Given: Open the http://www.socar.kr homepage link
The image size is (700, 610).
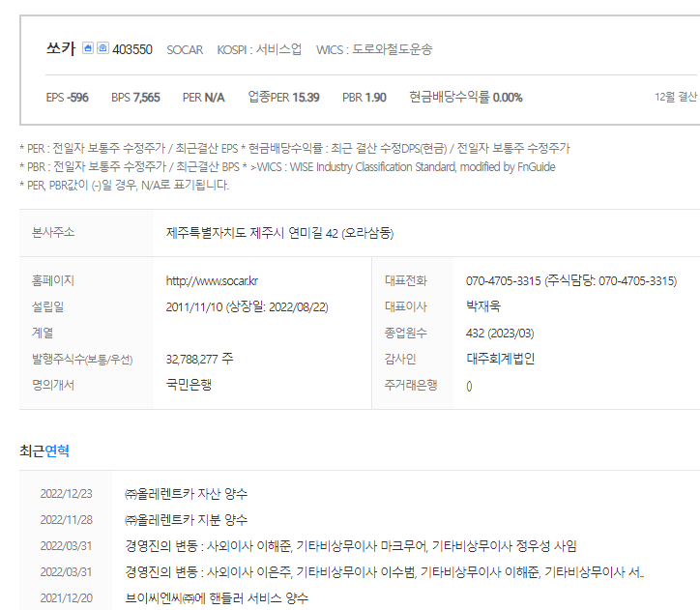Looking at the screenshot, I should pos(212,280).
